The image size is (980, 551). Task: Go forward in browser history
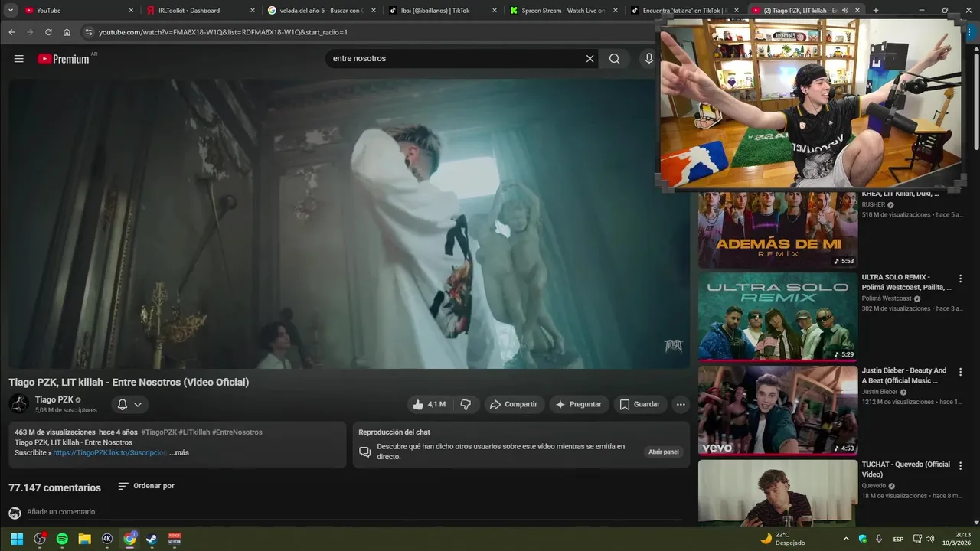click(x=30, y=32)
